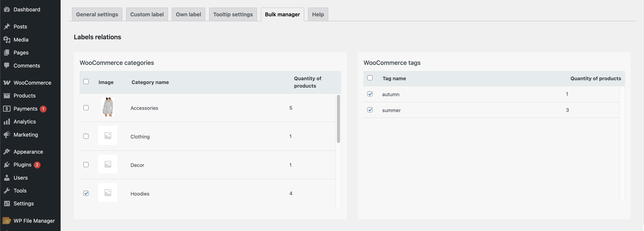Click the Pages icon in sidebar

(7, 53)
